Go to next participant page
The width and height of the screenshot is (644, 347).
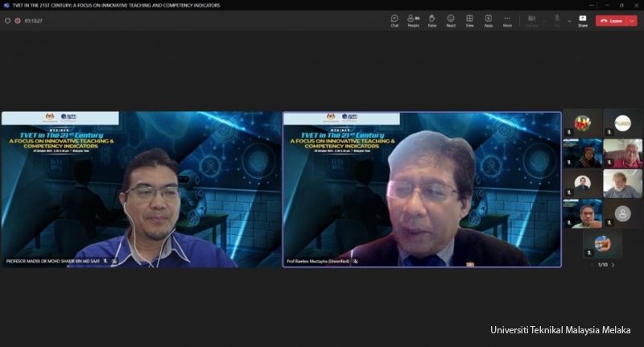613,265
